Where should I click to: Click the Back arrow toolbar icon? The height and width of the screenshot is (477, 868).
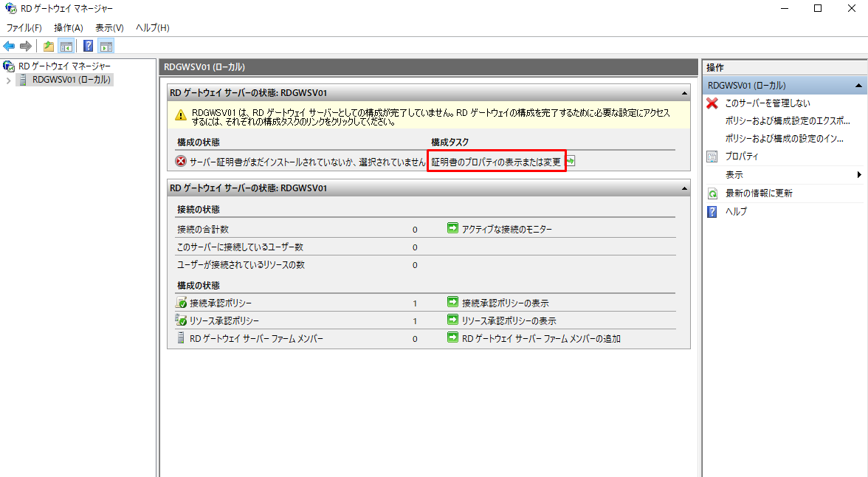(9, 46)
